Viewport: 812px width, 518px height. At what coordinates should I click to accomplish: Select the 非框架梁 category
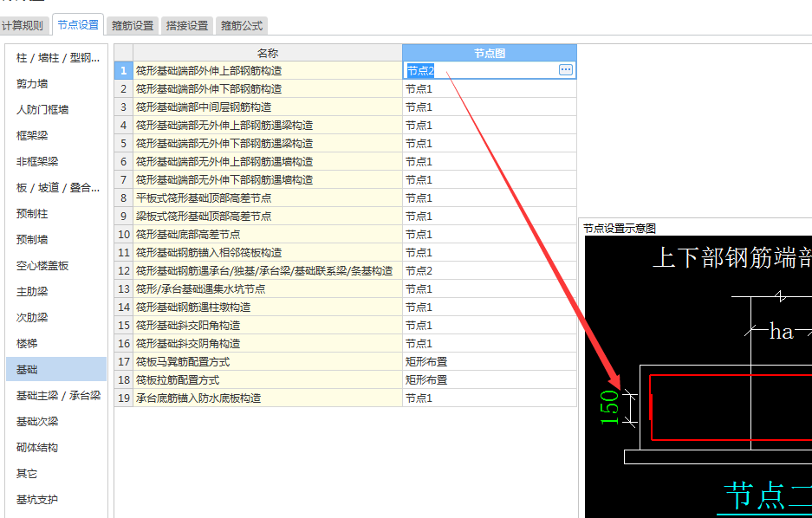click(57, 161)
